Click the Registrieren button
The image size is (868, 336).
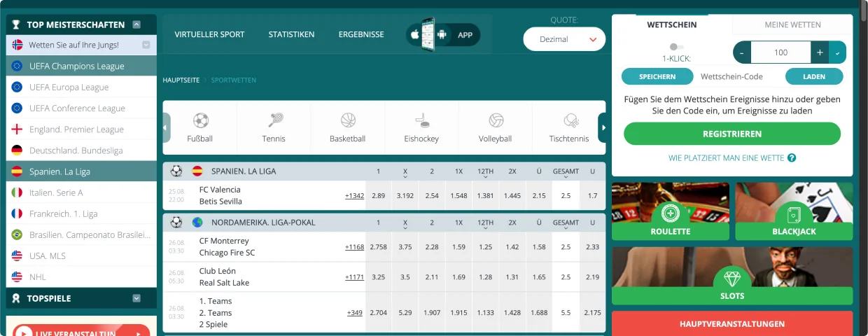click(x=732, y=134)
